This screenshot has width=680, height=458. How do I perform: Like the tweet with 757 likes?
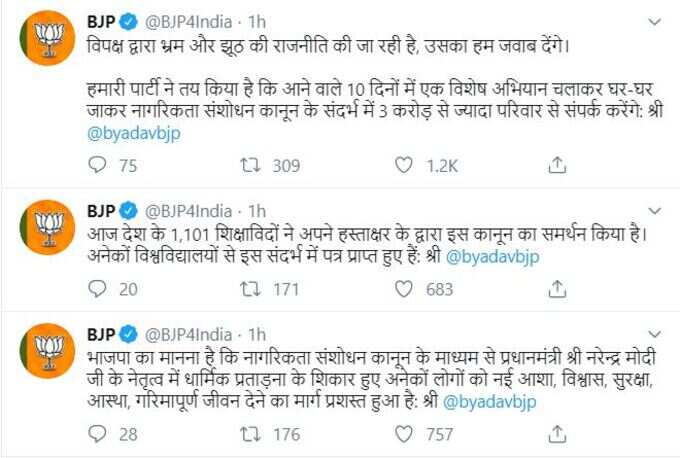tap(404, 434)
